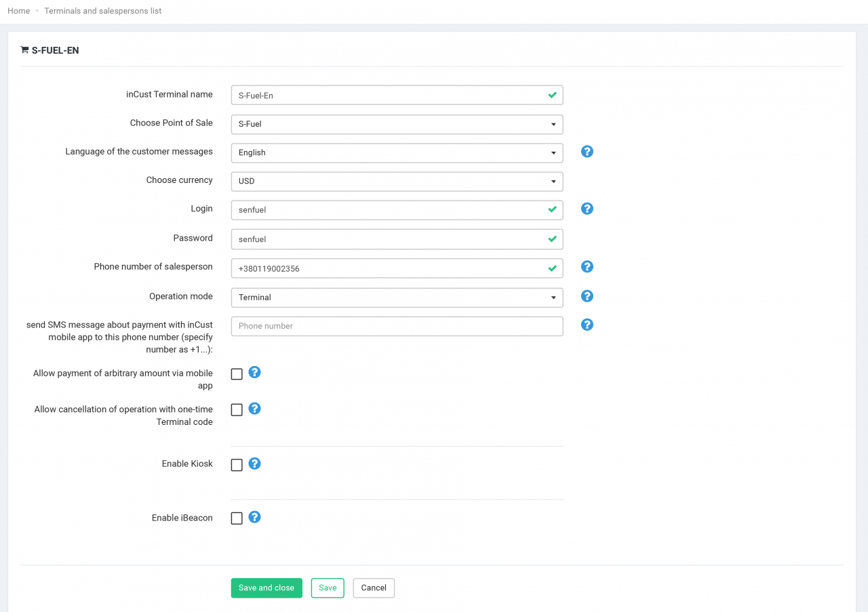Go to Home via the breadcrumb
This screenshot has height=612, width=868.
coord(18,10)
